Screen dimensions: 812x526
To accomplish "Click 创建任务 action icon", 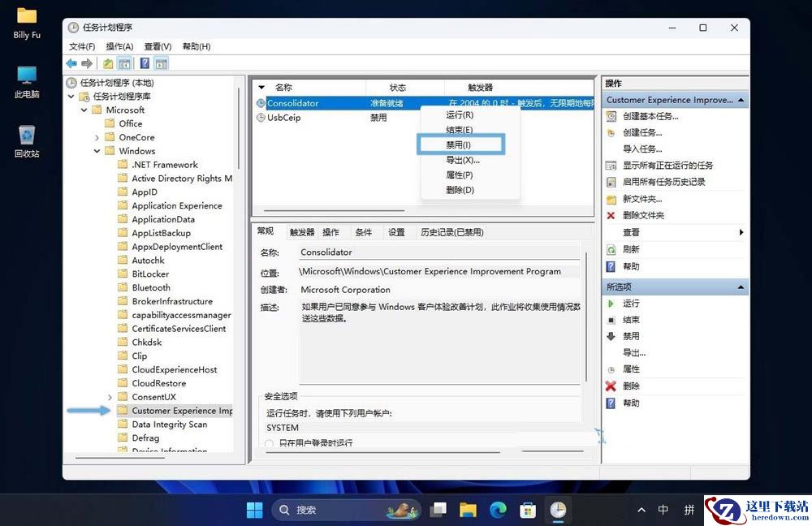I will click(611, 133).
